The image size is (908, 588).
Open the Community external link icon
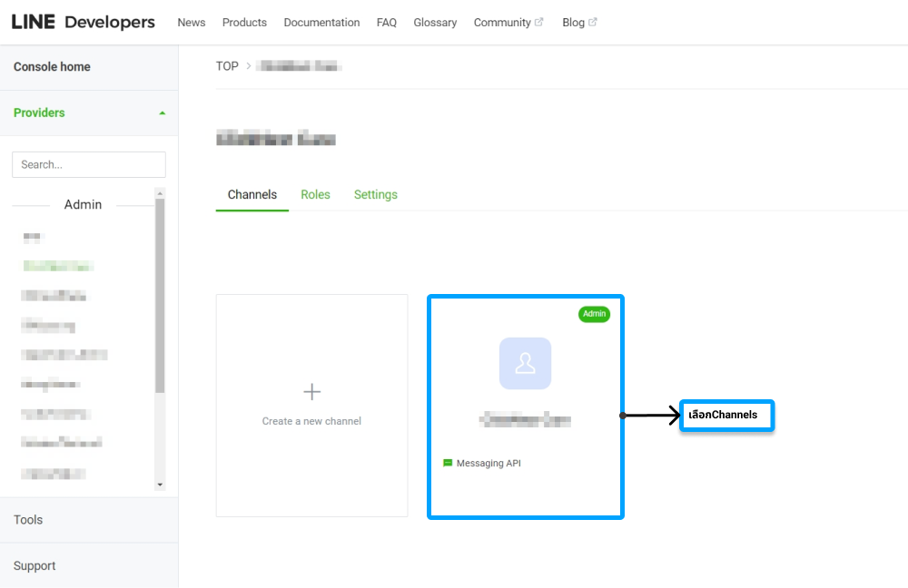(x=539, y=22)
